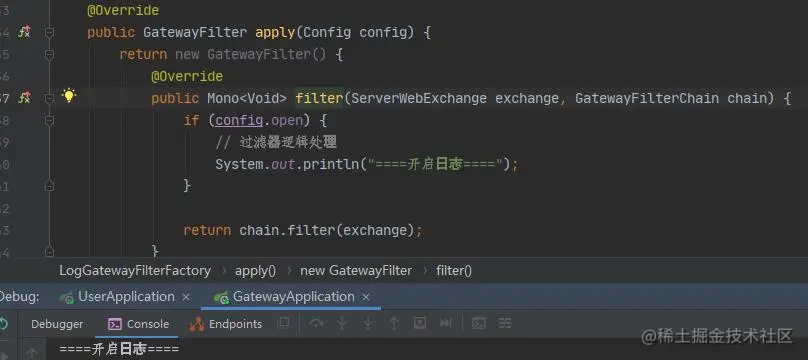Click the Step Over debugger icon
808x360 pixels.
pyautogui.click(x=316, y=323)
